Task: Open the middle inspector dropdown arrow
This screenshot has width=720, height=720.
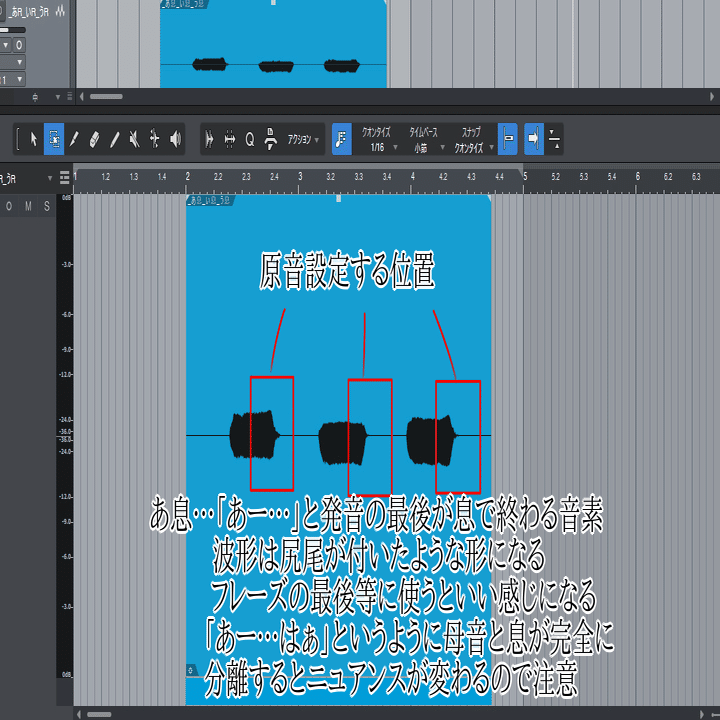Action: point(19,62)
